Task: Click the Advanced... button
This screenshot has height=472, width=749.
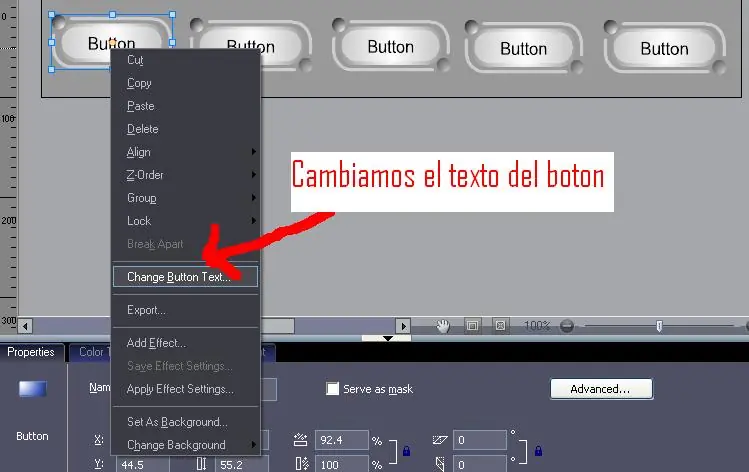Action: [x=601, y=389]
